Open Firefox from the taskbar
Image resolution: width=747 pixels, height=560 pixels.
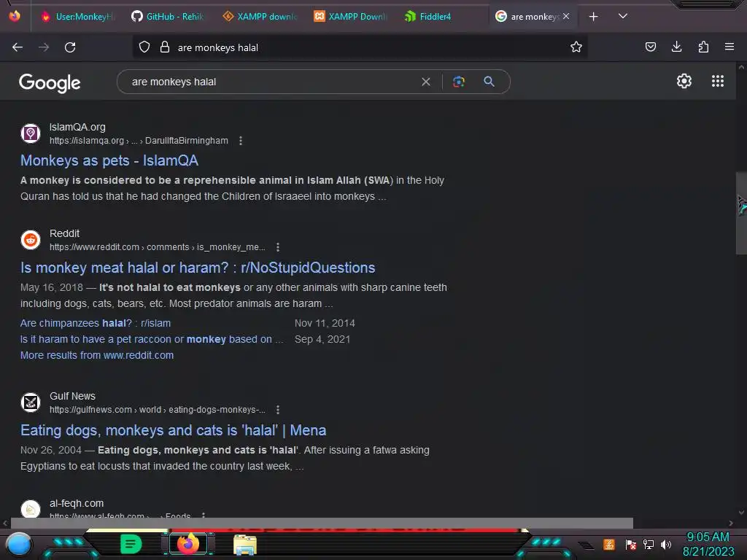click(188, 544)
